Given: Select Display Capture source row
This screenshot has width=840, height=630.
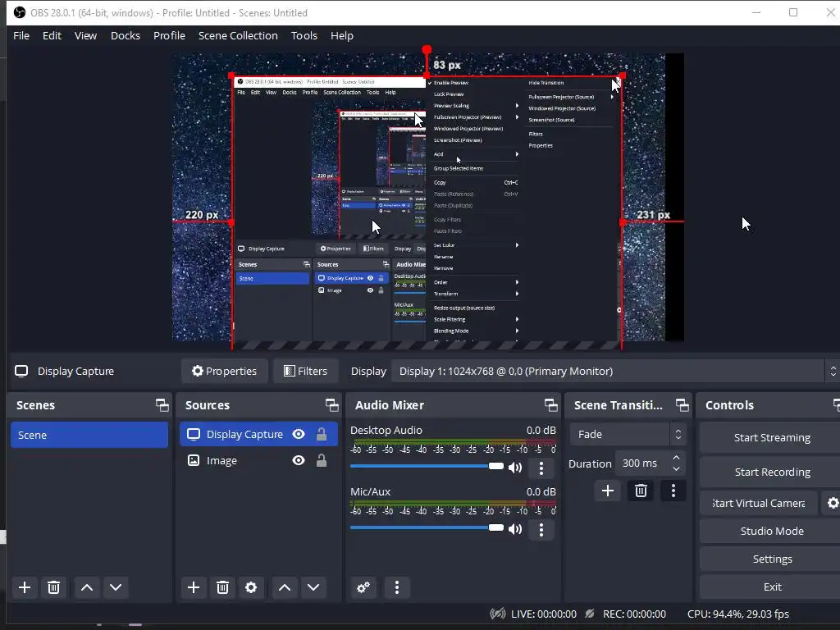Looking at the screenshot, I should (x=258, y=434).
